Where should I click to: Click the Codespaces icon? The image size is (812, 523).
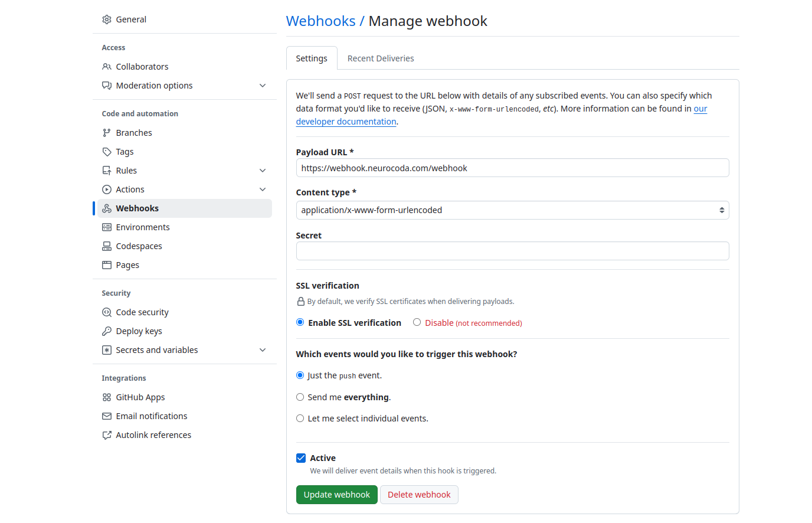[x=107, y=246]
